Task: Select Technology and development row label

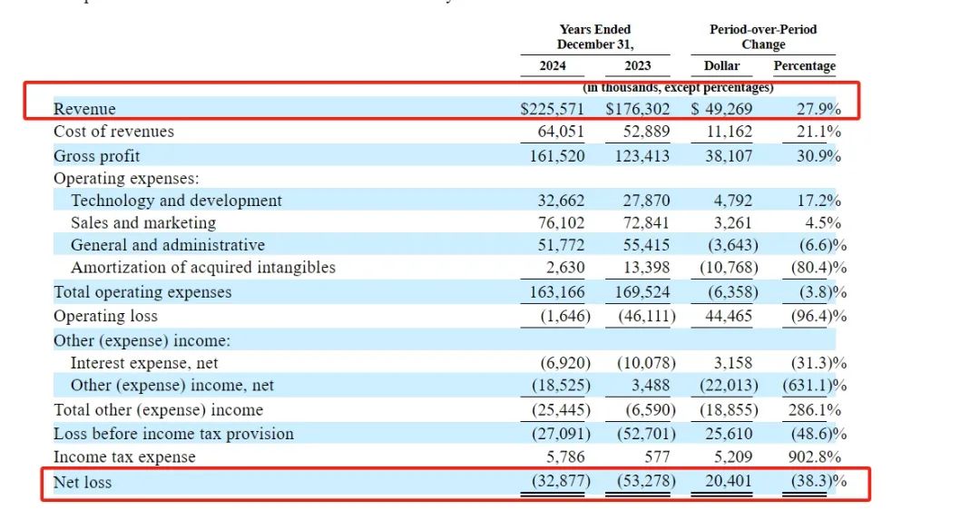Action: pos(176,200)
